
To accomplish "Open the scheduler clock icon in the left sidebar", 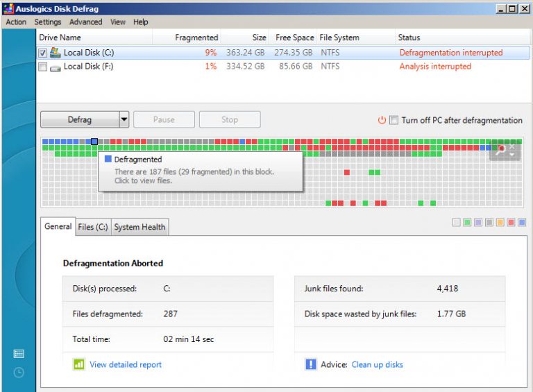I will click(19, 373).
